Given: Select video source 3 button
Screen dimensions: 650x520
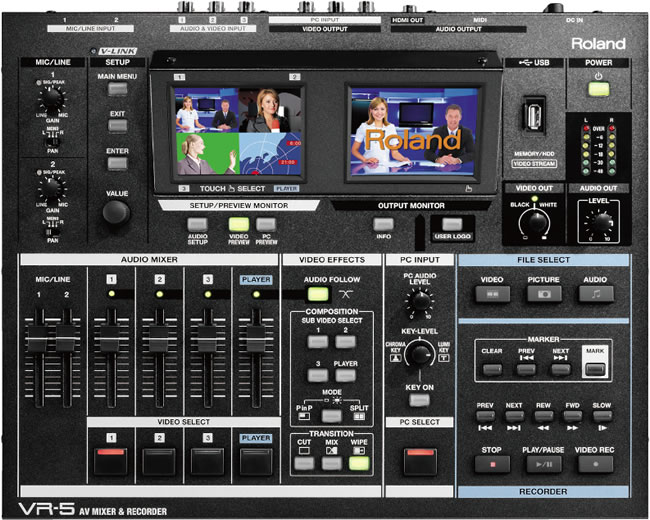Looking at the screenshot, I should 208,461.
